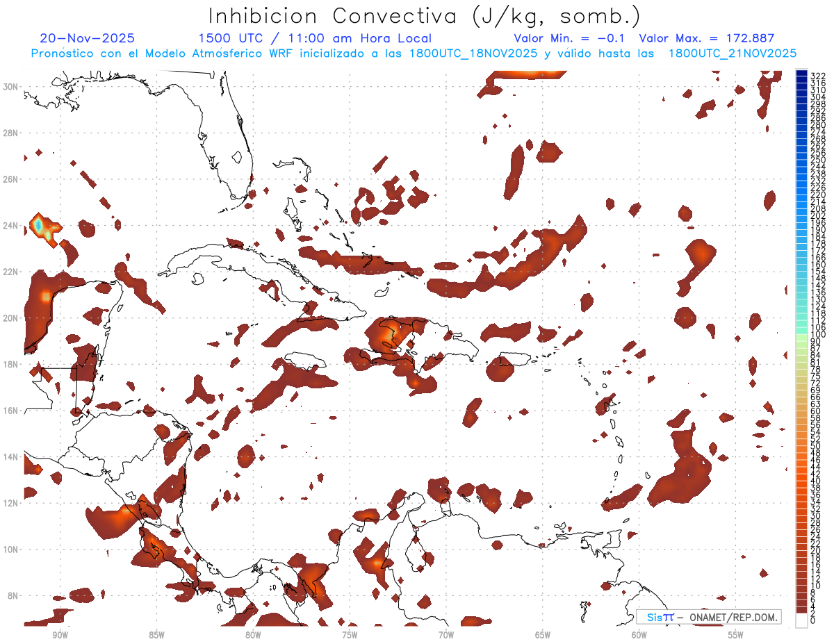
Task: Click the '8N' latitude label
Action: click(14, 595)
